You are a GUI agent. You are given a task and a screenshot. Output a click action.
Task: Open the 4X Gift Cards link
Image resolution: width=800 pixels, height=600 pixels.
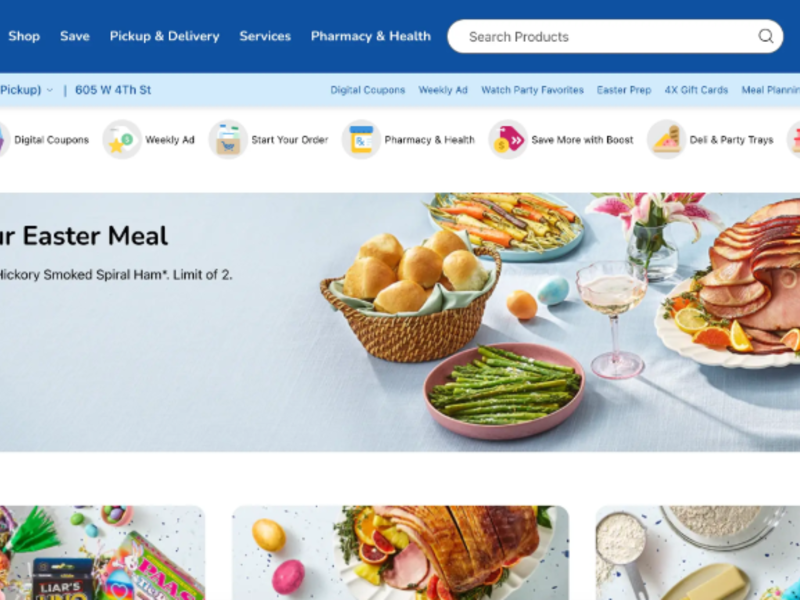[x=696, y=90]
